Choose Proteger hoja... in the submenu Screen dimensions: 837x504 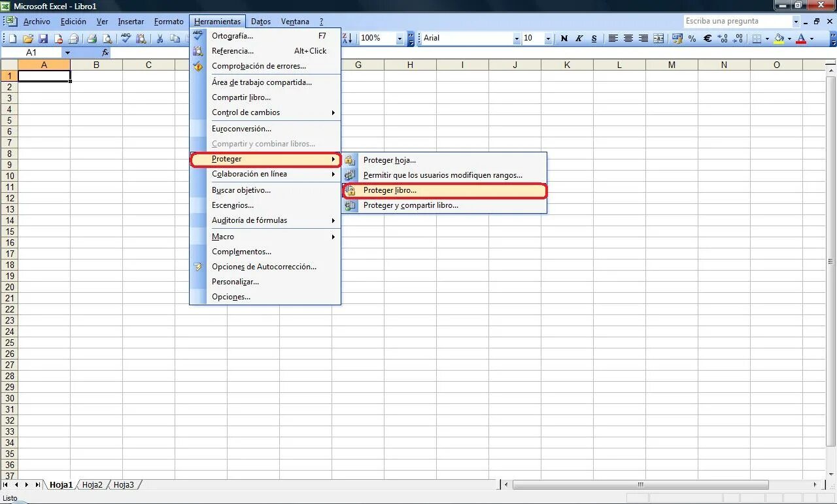[444, 160]
